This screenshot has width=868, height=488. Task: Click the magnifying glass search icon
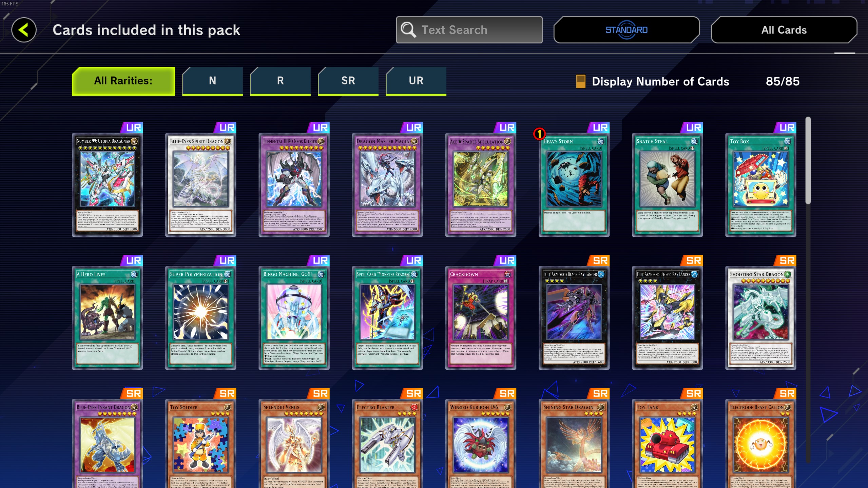408,30
